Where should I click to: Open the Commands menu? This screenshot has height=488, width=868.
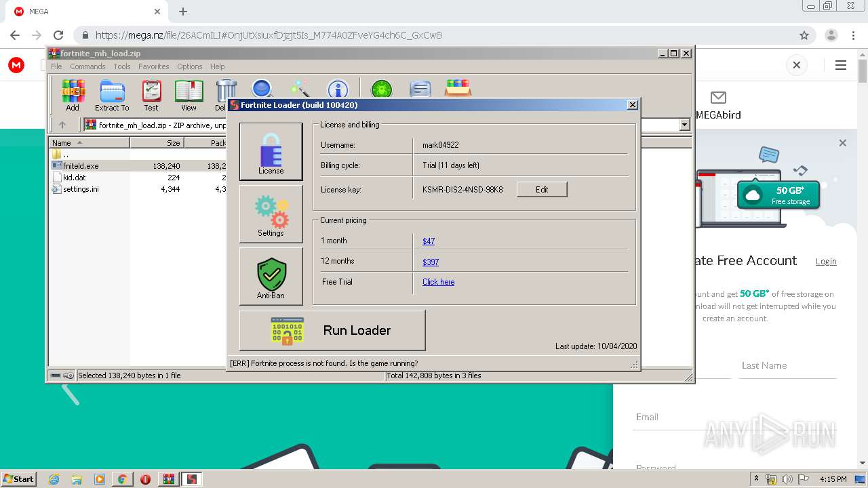(x=87, y=66)
